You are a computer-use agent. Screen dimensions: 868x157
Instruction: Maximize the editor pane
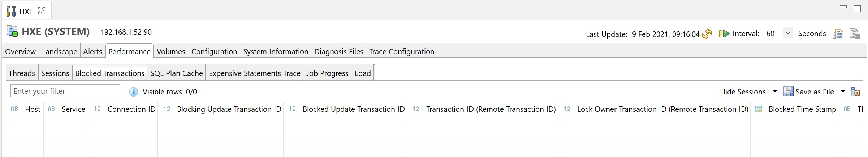[857, 9]
